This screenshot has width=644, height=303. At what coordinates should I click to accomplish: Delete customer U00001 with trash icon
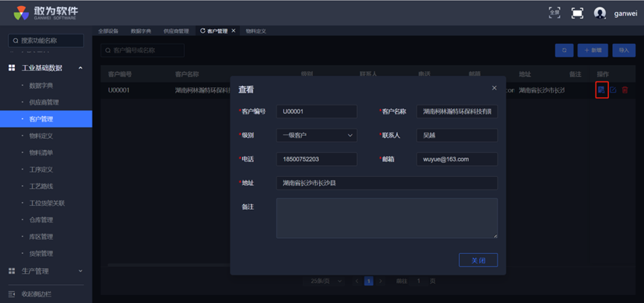(625, 90)
